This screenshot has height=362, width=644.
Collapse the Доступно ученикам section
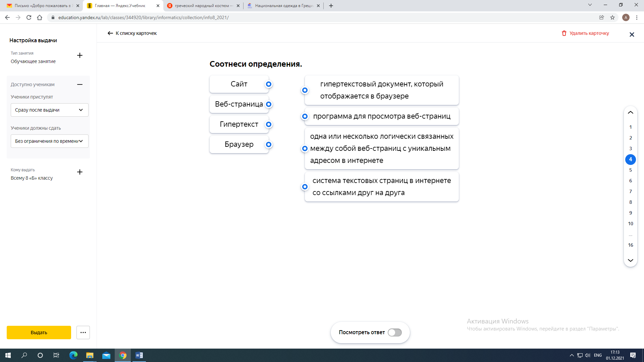point(80,84)
